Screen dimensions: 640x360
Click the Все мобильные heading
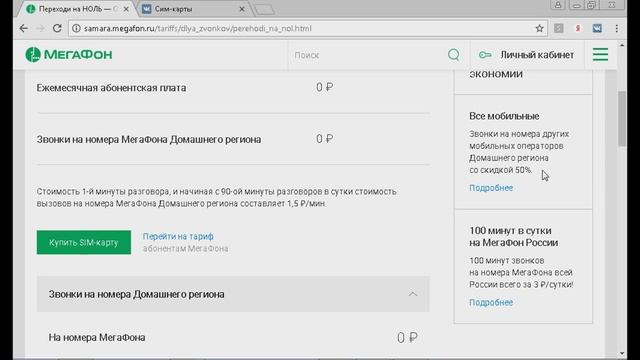click(504, 116)
